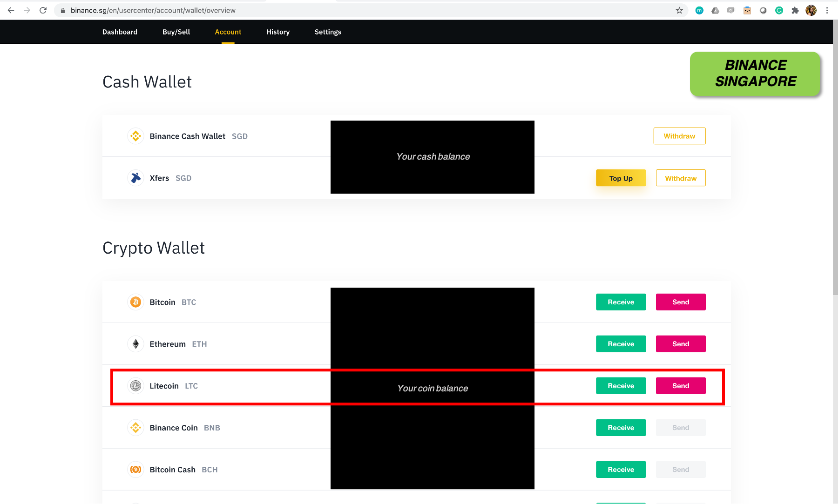Open the Settings tab
Viewport: 839px width, 504px height.
coord(328,32)
